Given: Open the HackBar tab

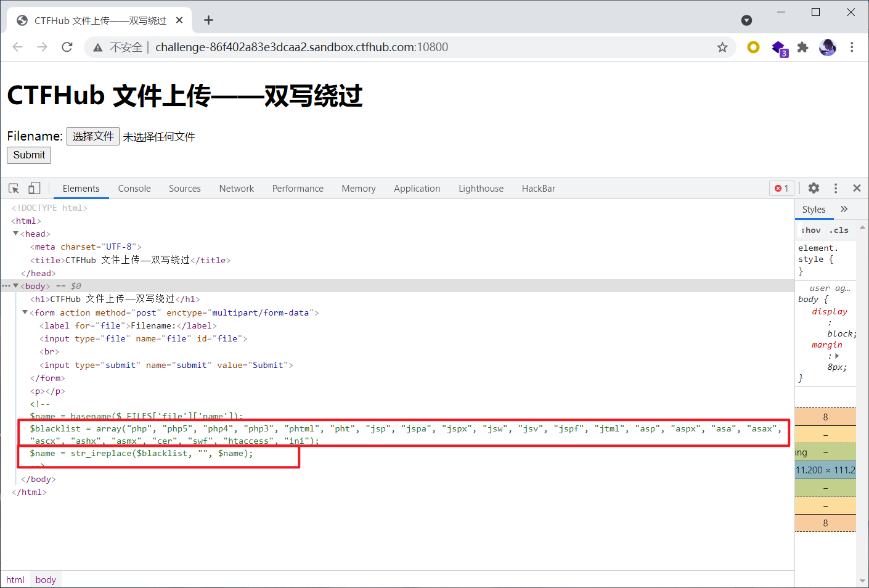Looking at the screenshot, I should [x=539, y=189].
